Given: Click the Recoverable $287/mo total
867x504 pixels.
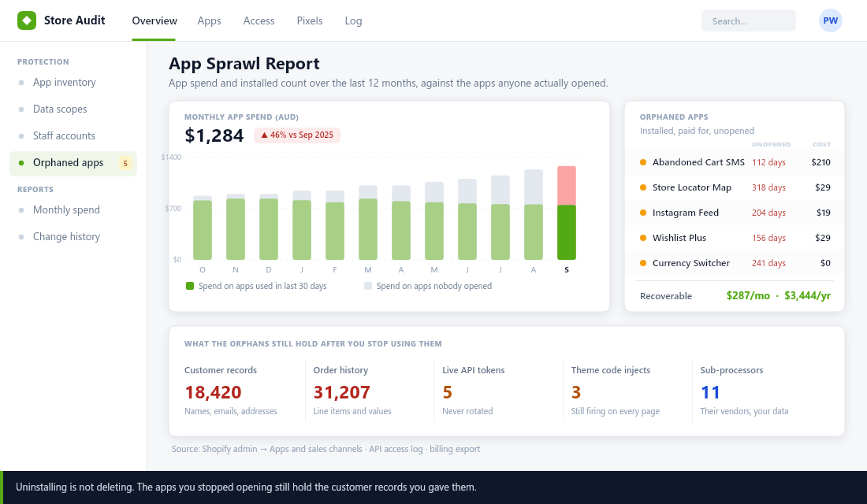Looking at the screenshot, I should (x=747, y=295).
